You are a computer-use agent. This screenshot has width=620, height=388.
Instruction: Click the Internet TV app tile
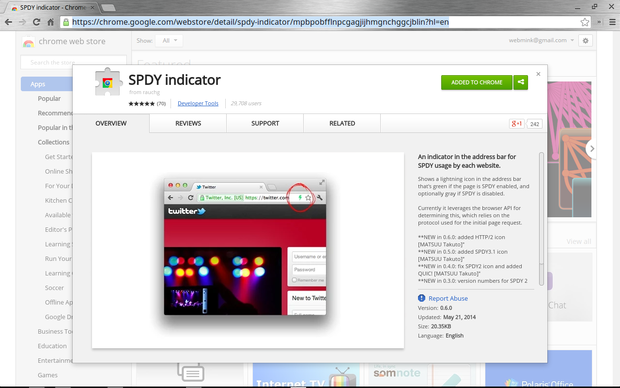[306, 375]
